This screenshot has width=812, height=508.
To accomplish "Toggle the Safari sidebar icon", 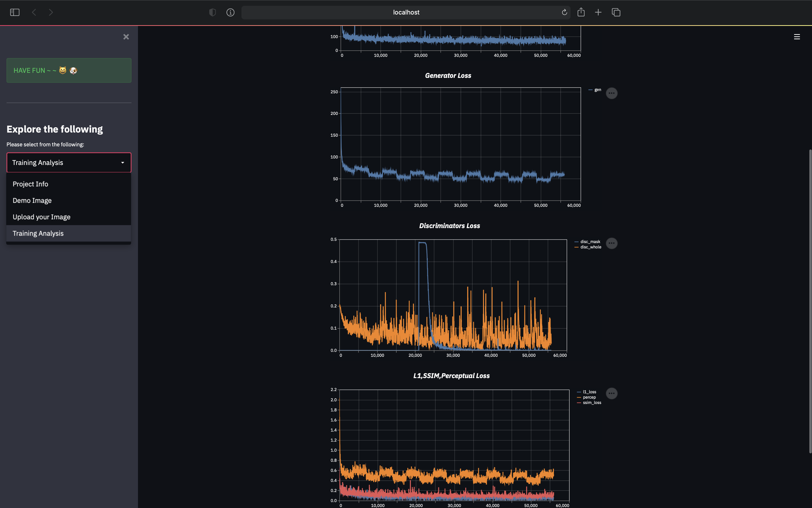I will coord(15,12).
